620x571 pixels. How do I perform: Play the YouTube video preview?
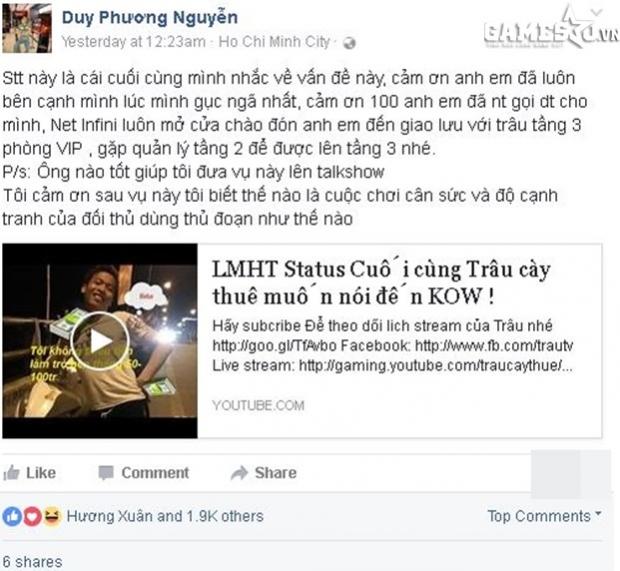[100, 341]
